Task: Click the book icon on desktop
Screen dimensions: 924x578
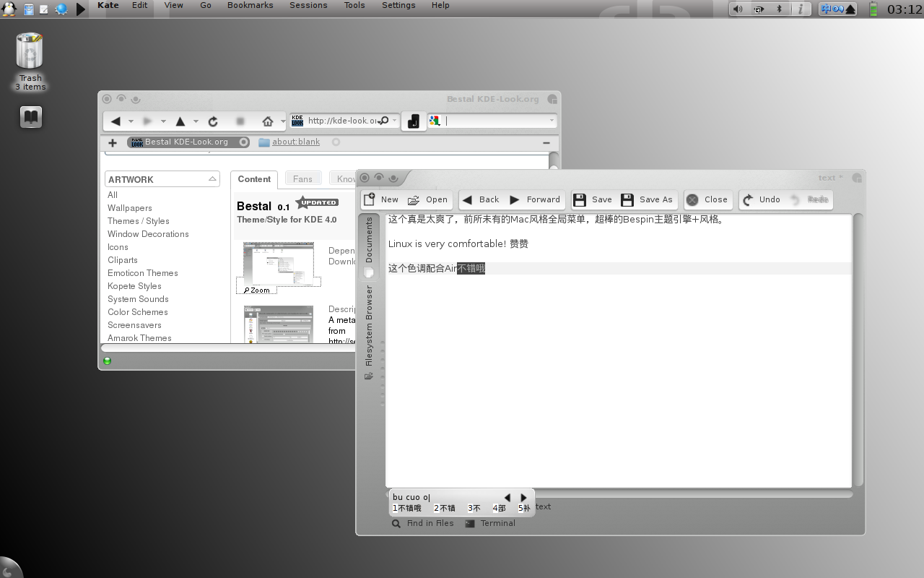Action: pyautogui.click(x=30, y=117)
